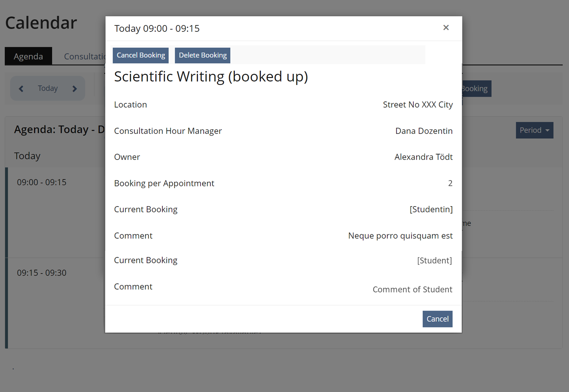The image size is (569, 392).
Task: Select the 09:00 - 09:15 agenda slot
Action: point(42,182)
